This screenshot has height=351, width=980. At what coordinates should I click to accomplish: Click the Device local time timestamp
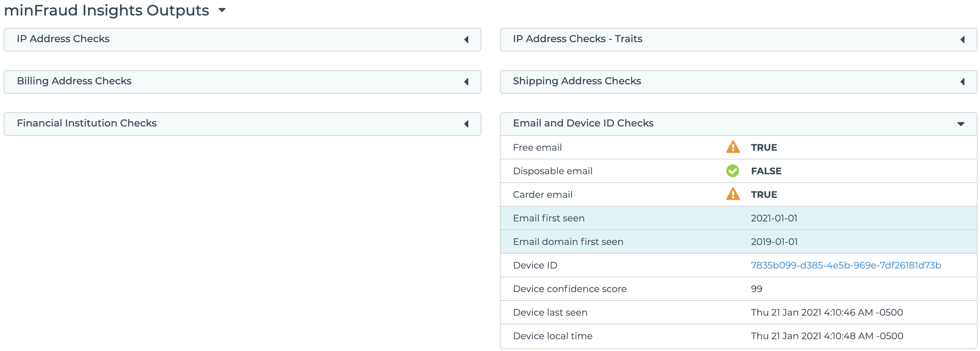(826, 336)
